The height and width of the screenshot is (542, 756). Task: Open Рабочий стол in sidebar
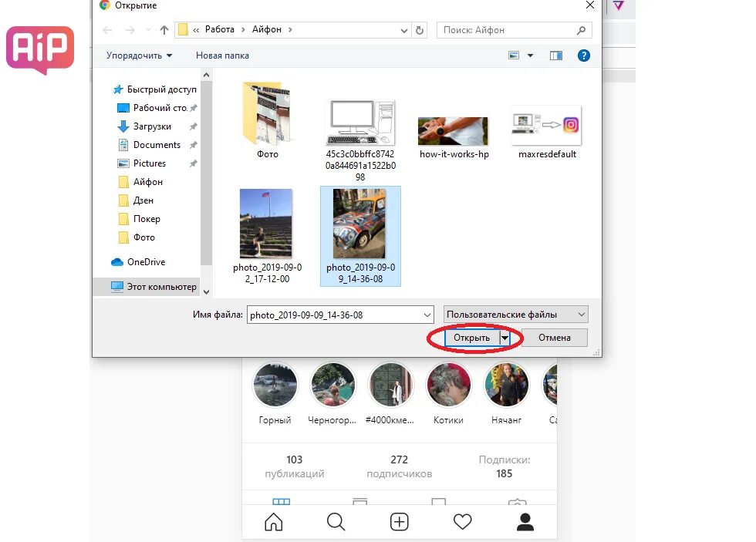(157, 108)
